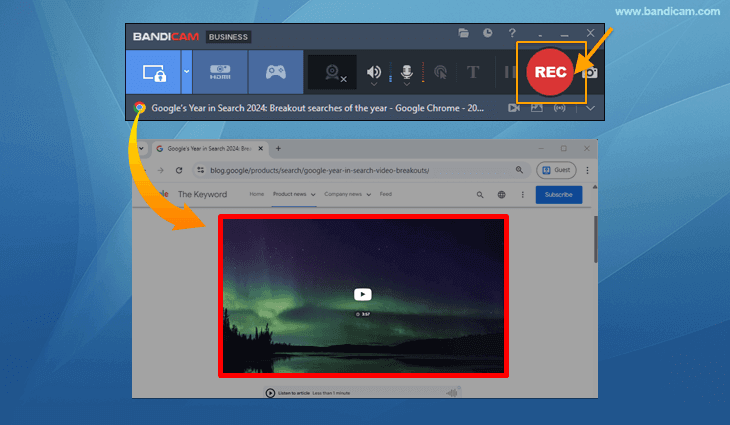Play the aurora video
730x425 pixels.
[x=363, y=294]
